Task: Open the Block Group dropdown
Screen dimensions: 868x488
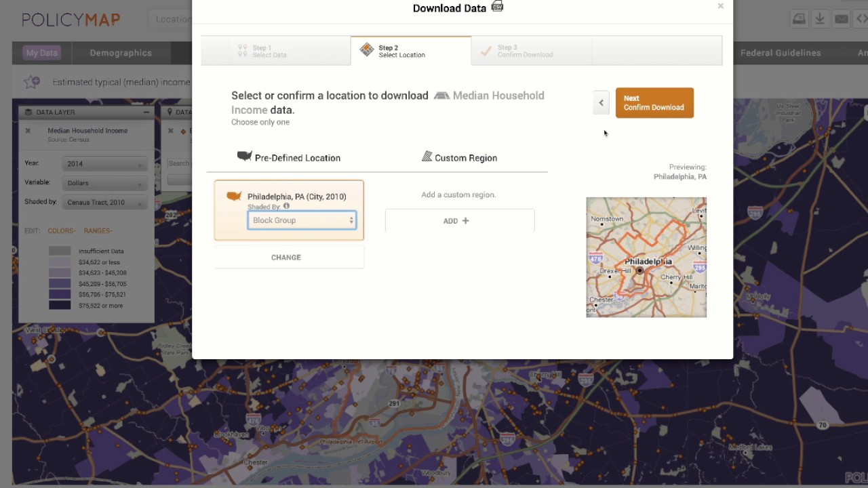Action: click(302, 220)
